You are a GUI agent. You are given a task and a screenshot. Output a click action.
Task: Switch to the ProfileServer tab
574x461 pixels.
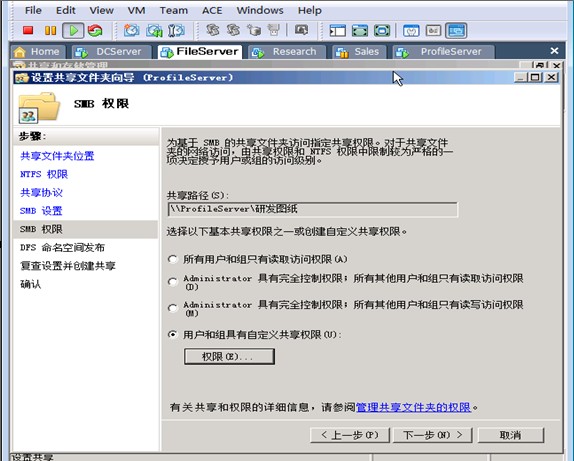click(443, 52)
